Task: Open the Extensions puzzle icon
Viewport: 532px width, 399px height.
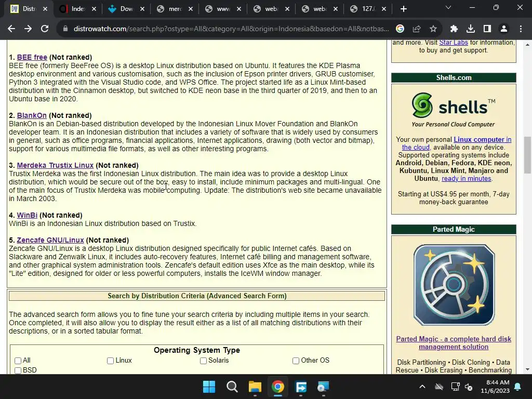Action: 454,29
